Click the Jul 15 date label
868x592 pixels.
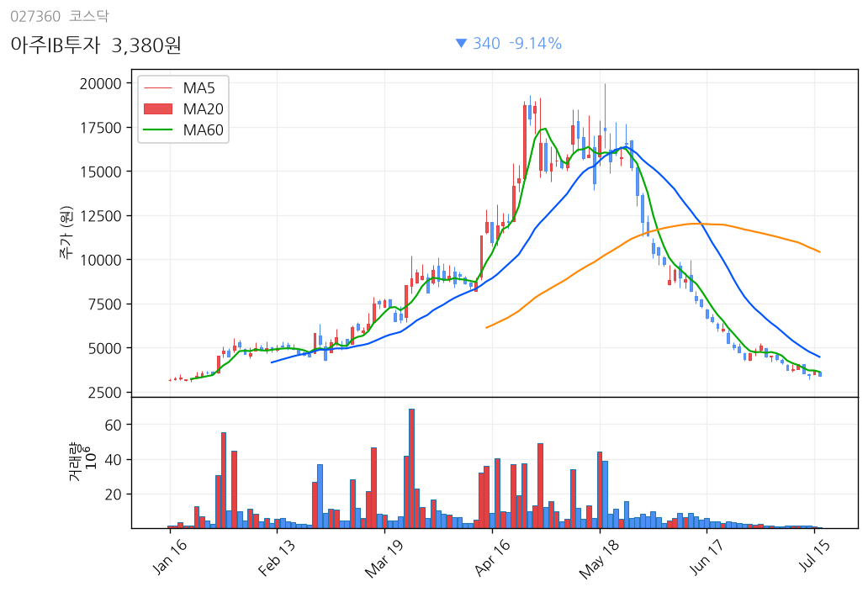click(x=814, y=556)
